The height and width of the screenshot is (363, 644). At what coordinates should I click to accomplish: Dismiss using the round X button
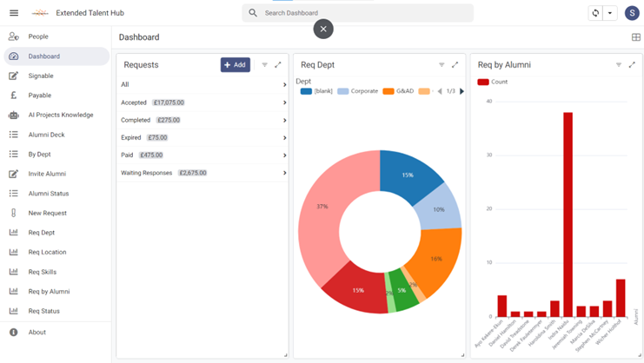click(323, 29)
